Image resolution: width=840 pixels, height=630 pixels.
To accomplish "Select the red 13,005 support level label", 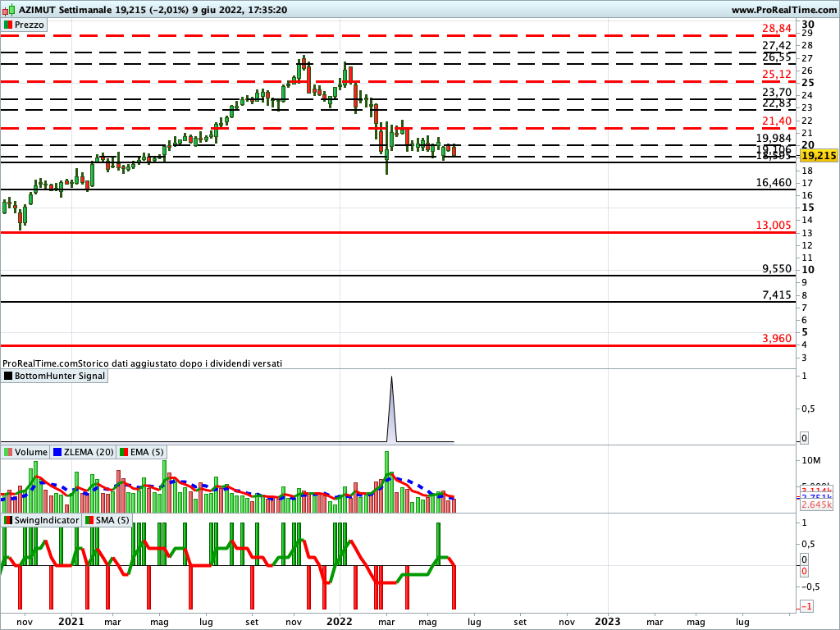I will pyautogui.click(x=774, y=225).
